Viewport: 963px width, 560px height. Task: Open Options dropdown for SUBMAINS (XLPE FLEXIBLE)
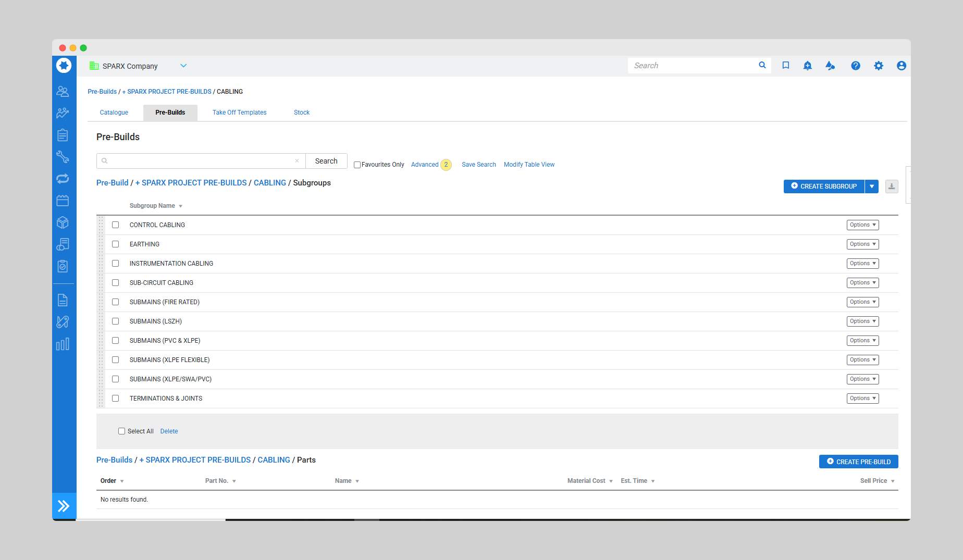pos(862,360)
